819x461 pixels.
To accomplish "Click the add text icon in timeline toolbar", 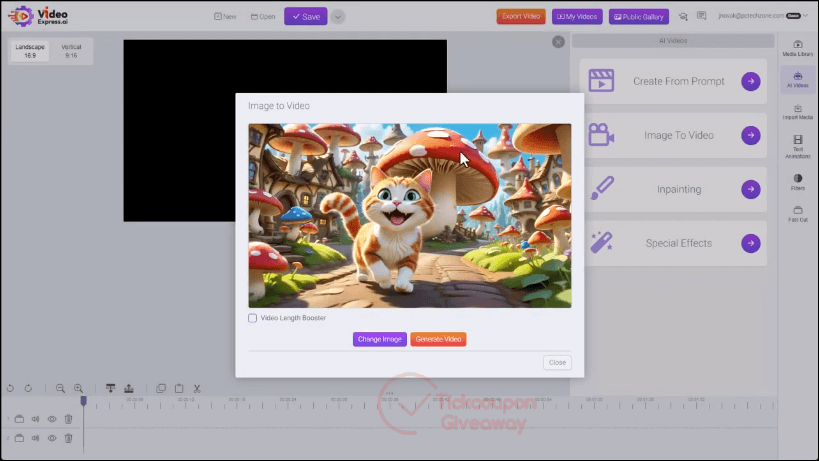I will (110, 388).
